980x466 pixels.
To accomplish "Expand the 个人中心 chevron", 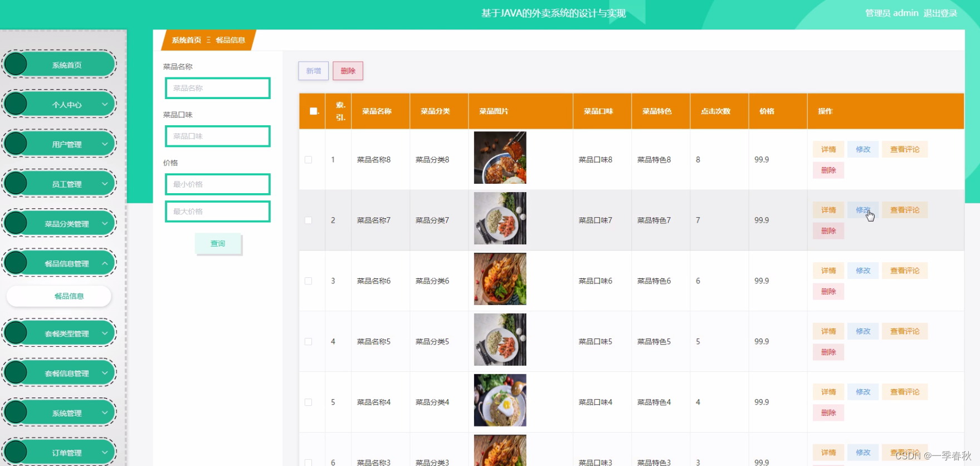I will [x=105, y=104].
